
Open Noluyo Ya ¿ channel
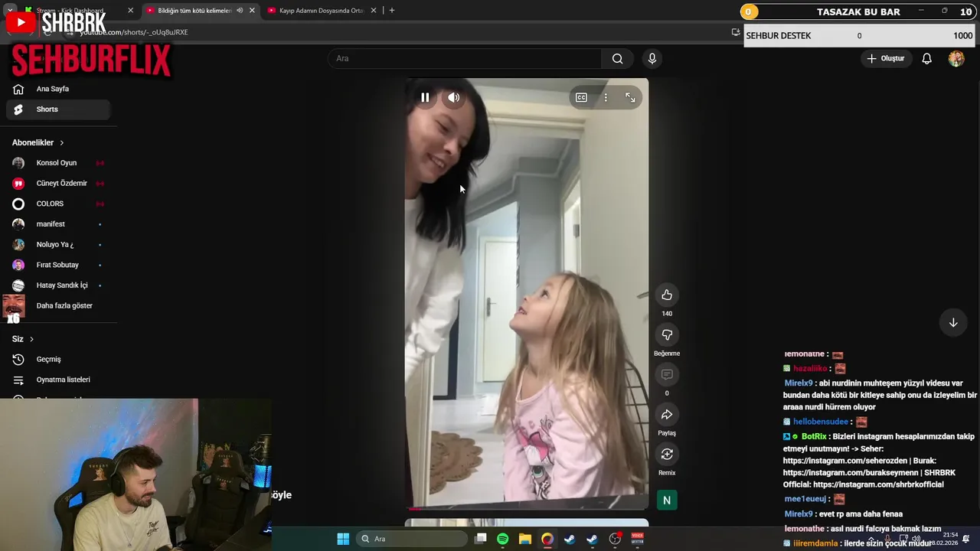coord(58,245)
